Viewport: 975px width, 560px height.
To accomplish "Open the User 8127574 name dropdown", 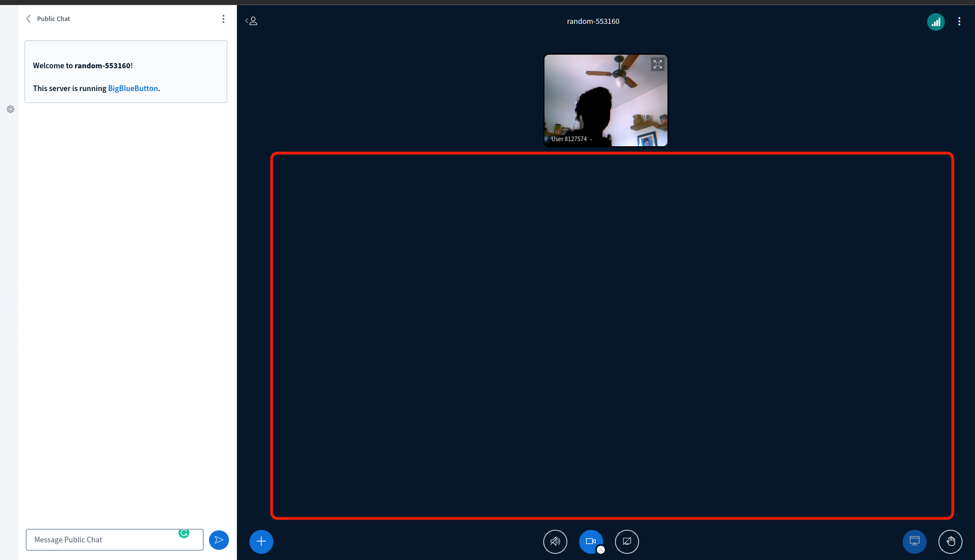I will (570, 139).
